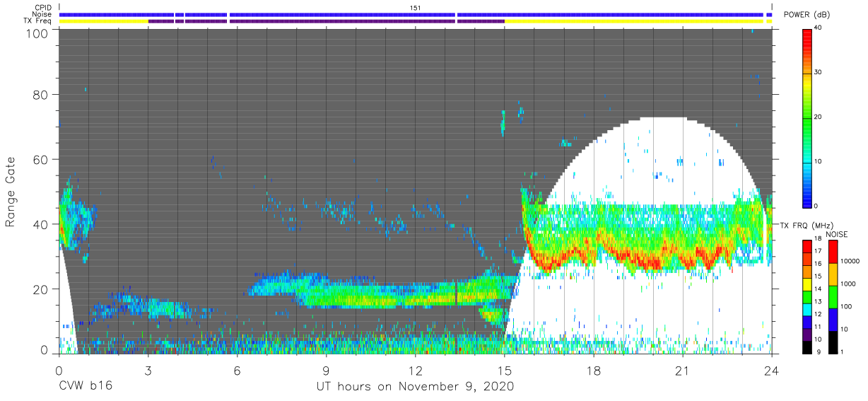Screen dimensions: 868x401
Task: Click the 15 tick on the UT hours axis
Action: (x=504, y=369)
